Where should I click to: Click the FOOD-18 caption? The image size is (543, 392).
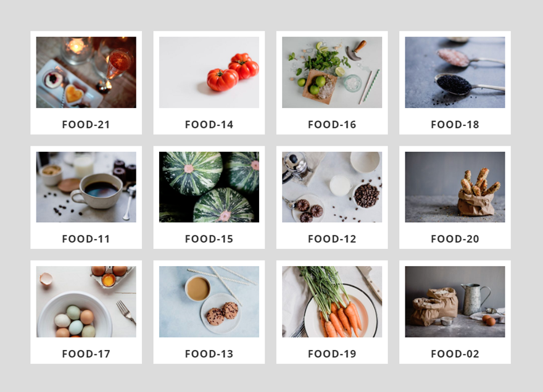click(x=455, y=125)
